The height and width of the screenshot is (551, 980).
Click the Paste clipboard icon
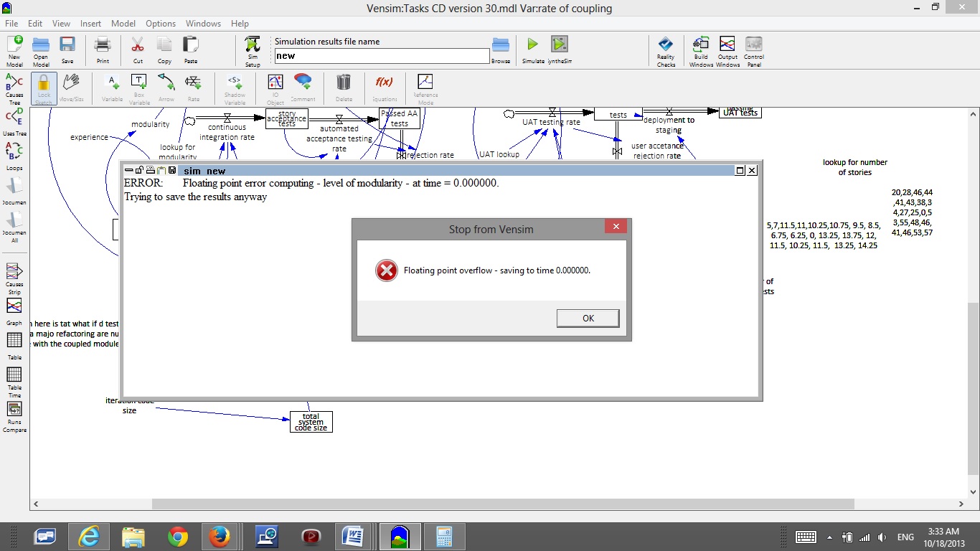tap(190, 50)
